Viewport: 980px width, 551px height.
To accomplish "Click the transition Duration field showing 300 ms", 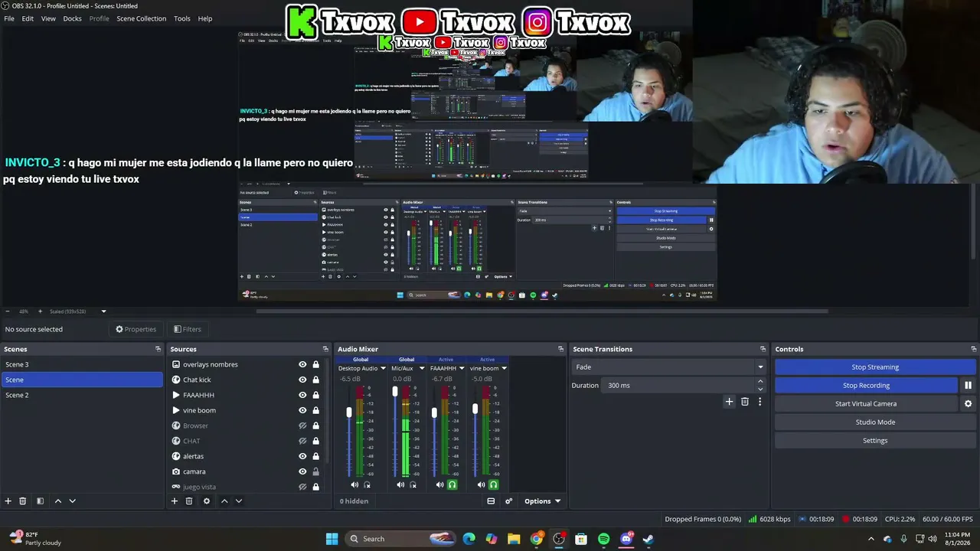I will pos(684,385).
